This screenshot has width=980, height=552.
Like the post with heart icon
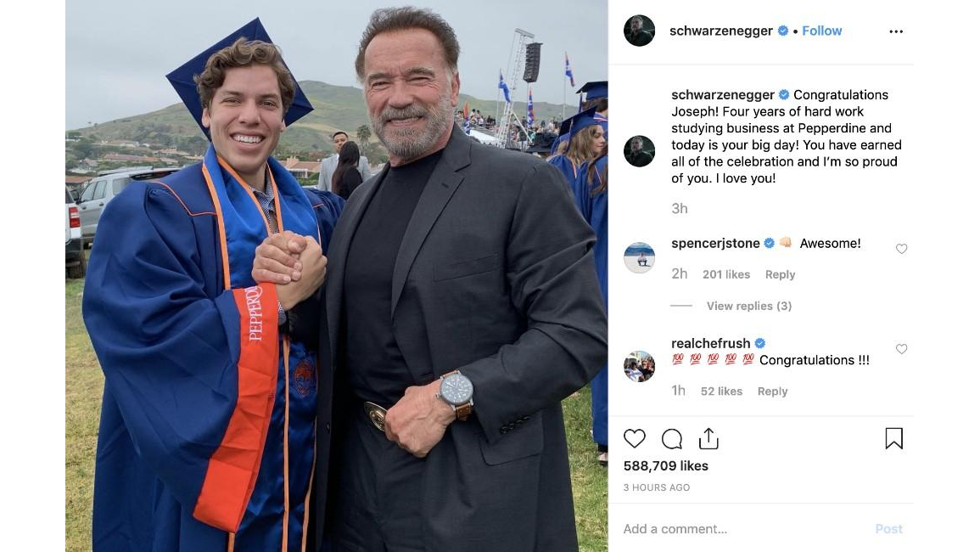[635, 439]
